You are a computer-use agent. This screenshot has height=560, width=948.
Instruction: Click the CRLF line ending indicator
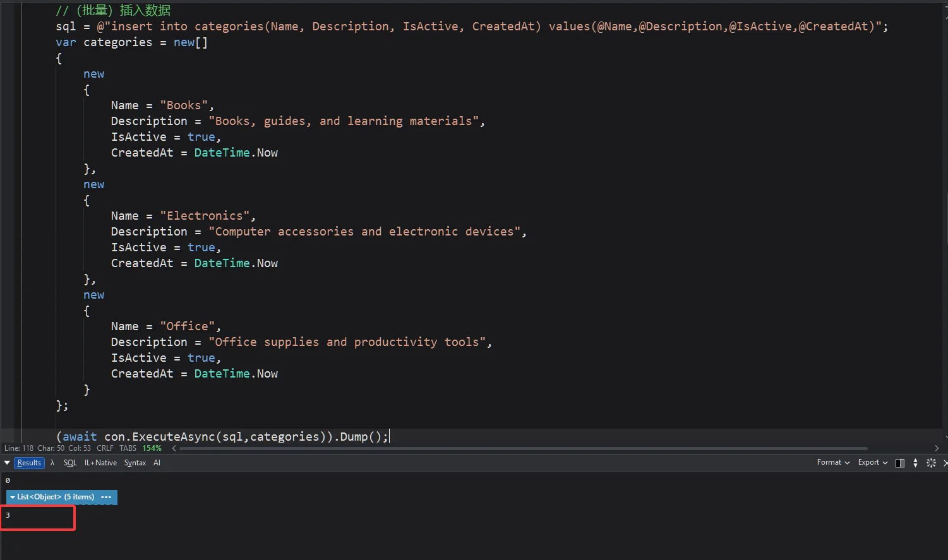105,448
